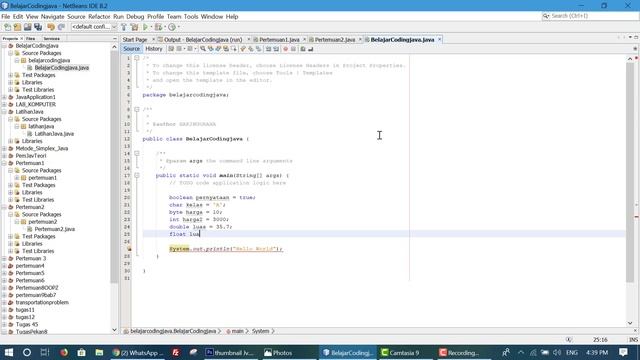Screen dimensions: 640x360
Task: Open the Run Project dropdown arrow
Action: click(151, 27)
